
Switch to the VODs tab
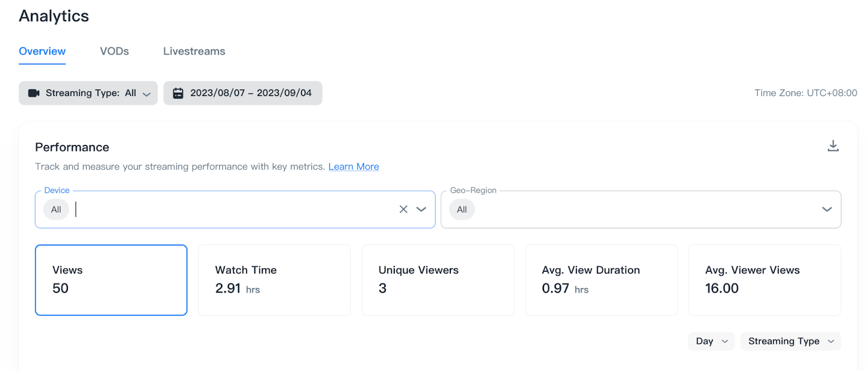(x=114, y=52)
